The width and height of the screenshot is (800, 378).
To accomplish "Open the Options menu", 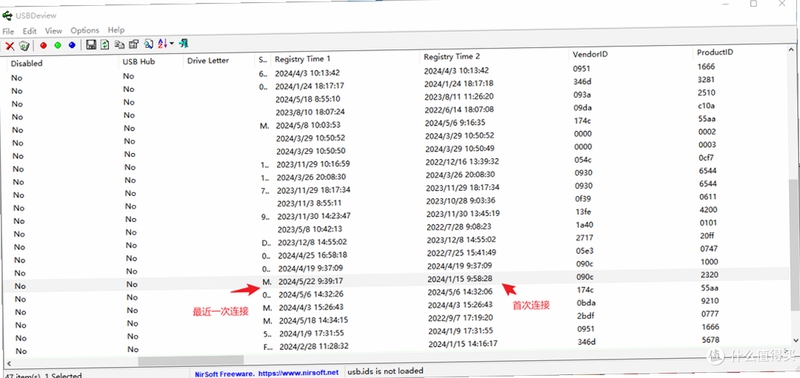I will 85,30.
